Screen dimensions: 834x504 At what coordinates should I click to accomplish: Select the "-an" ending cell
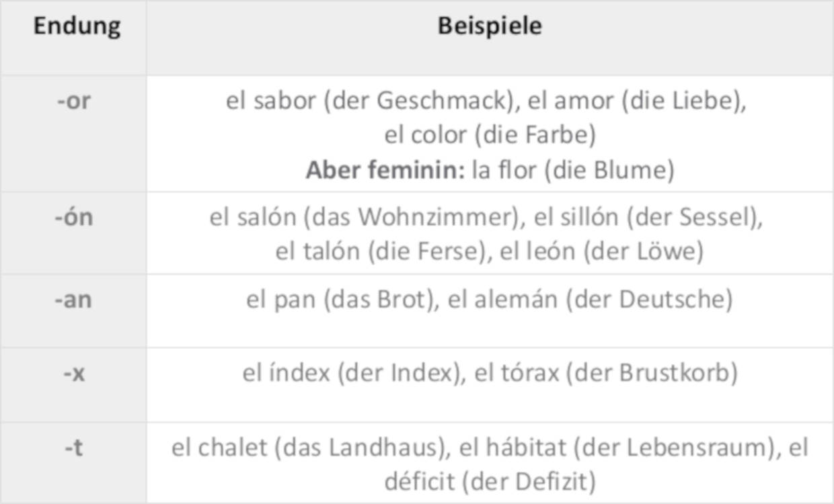pos(73,299)
